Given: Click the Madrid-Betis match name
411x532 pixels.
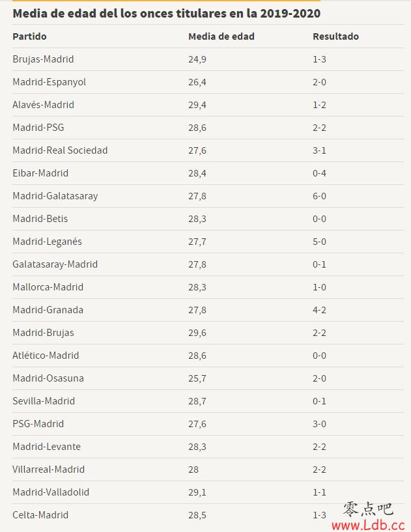Looking at the screenshot, I should (40, 219).
